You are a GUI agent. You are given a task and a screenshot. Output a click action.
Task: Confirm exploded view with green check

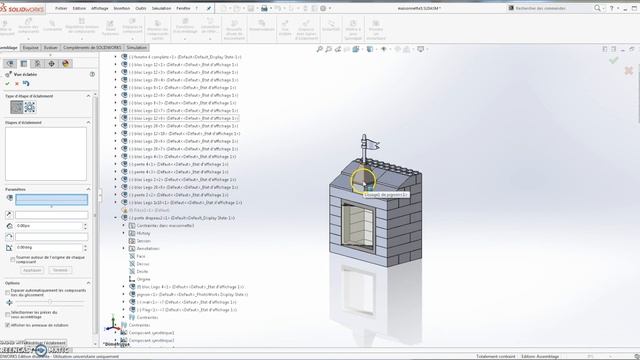coord(7,84)
